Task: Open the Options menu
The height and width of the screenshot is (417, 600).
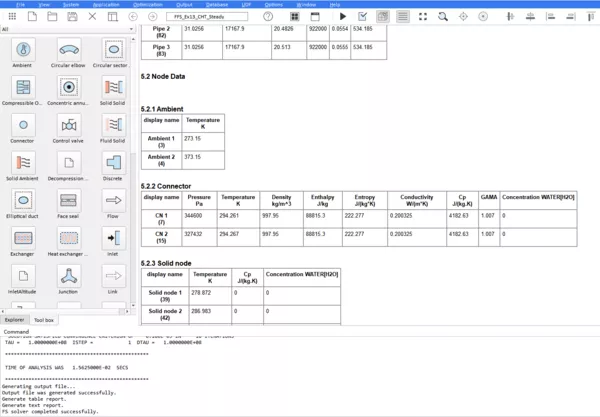Action: [x=274, y=5]
